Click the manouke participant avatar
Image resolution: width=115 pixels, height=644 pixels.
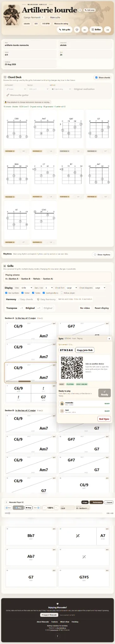[x=62, y=403]
